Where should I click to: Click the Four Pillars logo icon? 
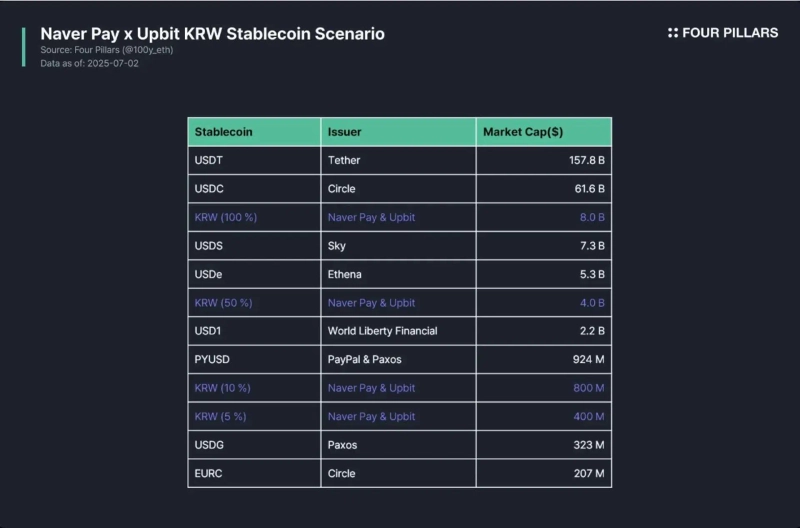[673, 33]
